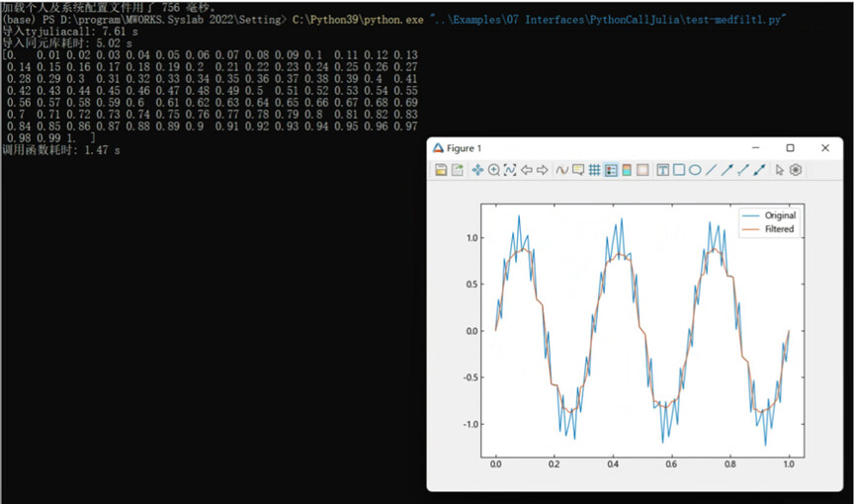The image size is (854, 504).
Task: Click the x-axis tick label 0.6
Action: click(x=671, y=464)
